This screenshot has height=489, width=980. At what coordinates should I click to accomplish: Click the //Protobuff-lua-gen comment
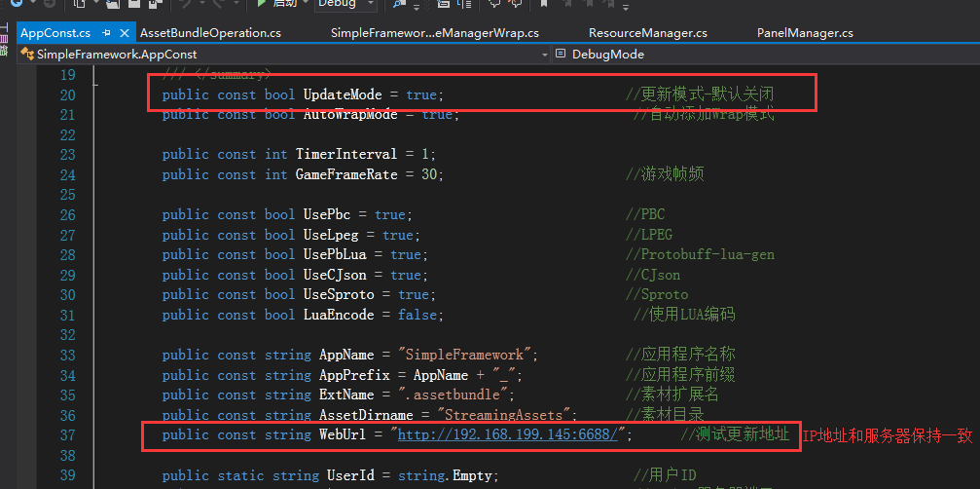700,254
